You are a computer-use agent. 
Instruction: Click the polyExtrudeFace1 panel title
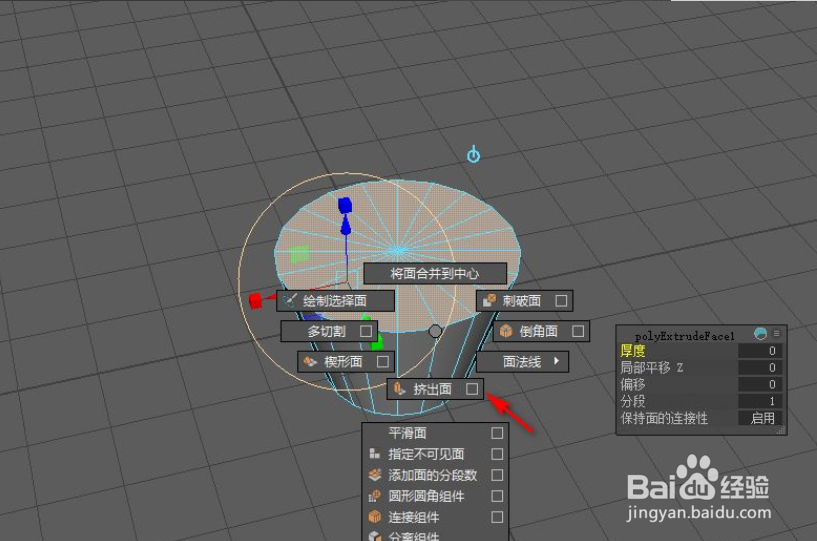pyautogui.click(x=684, y=336)
